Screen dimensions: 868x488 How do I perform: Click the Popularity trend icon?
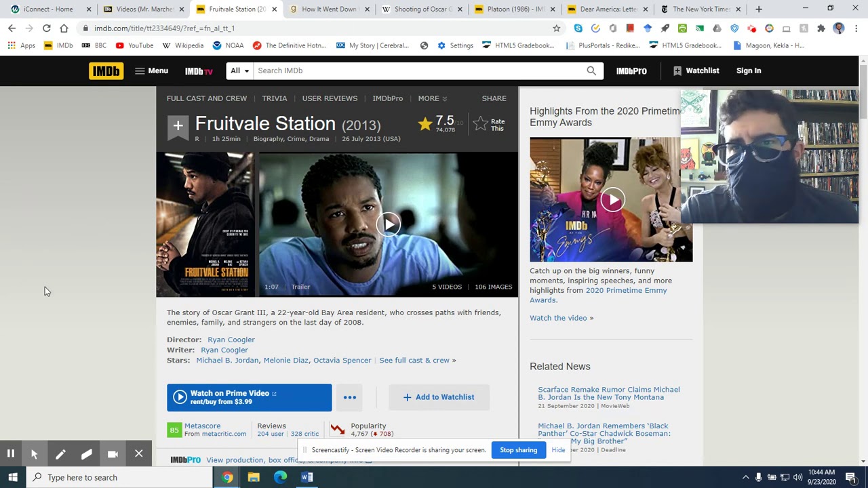pos(338,430)
